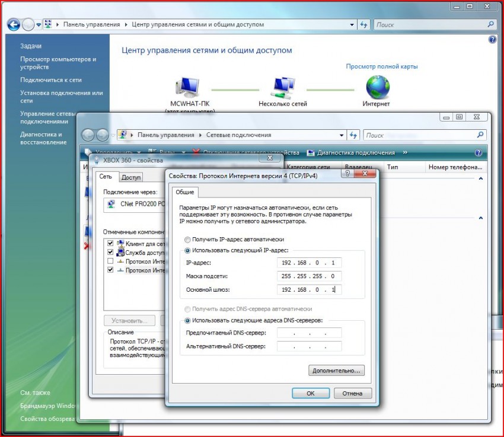504x437 pixels.
Task: Click the Служба доступа component icon
Action: 120,252
